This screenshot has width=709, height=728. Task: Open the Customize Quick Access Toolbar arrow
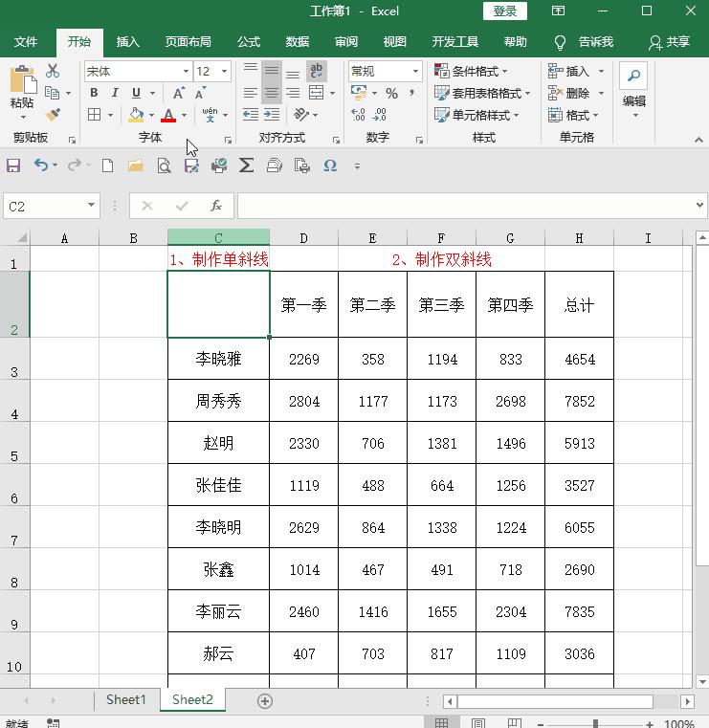tap(357, 165)
